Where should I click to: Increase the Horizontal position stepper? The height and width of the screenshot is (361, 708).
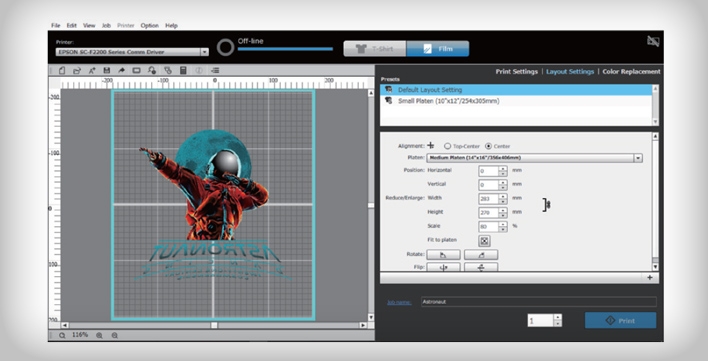tap(503, 169)
